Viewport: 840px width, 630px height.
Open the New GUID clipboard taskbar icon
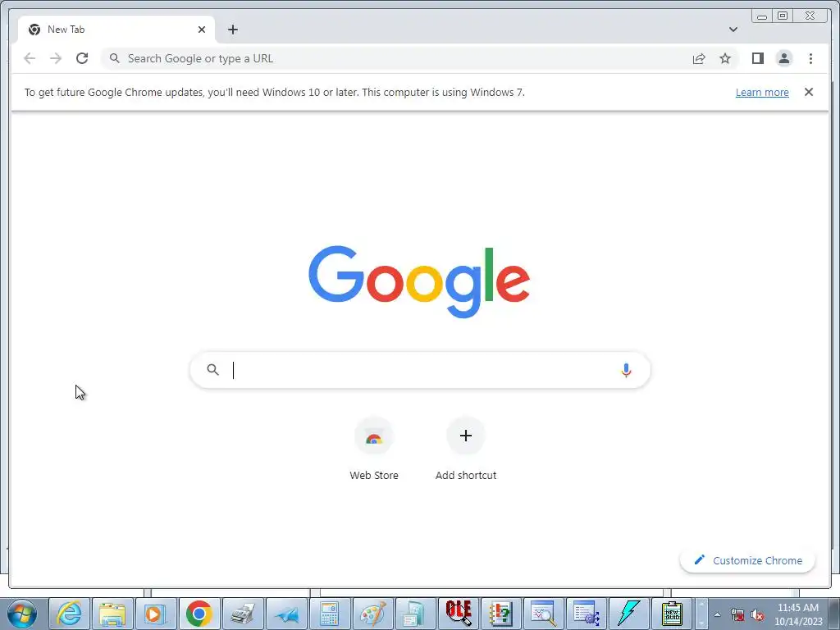(x=672, y=614)
